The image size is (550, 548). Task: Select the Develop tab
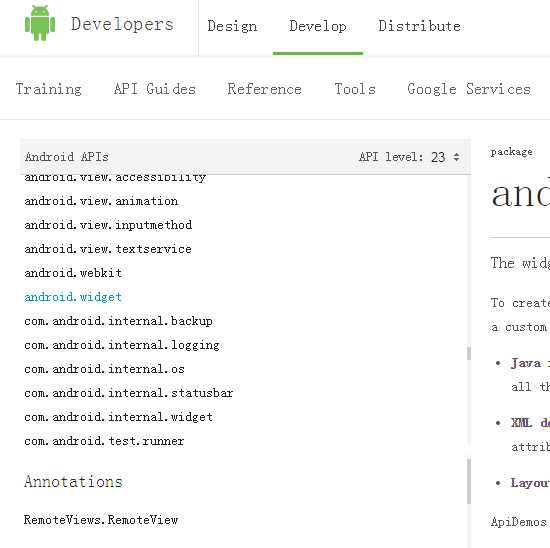pos(318,26)
